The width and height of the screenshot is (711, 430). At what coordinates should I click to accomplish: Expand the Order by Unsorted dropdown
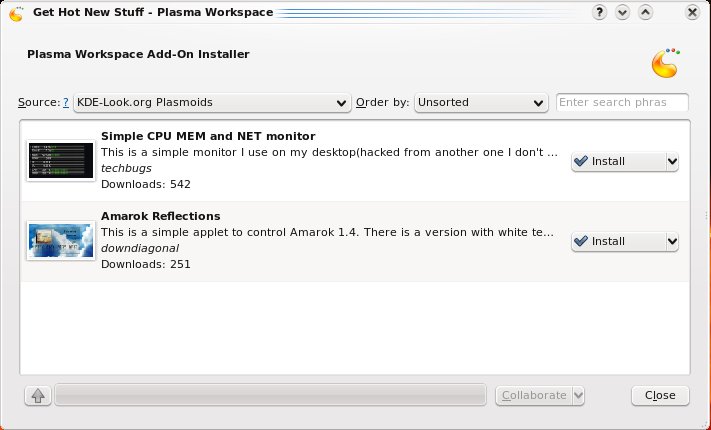(480, 102)
